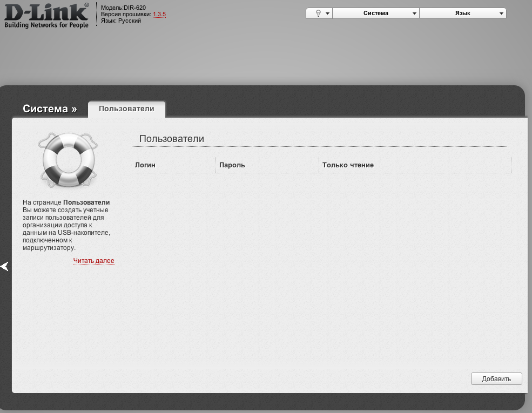Click the Модель:DIR-620 text
532x413 pixels.
[x=123, y=8]
